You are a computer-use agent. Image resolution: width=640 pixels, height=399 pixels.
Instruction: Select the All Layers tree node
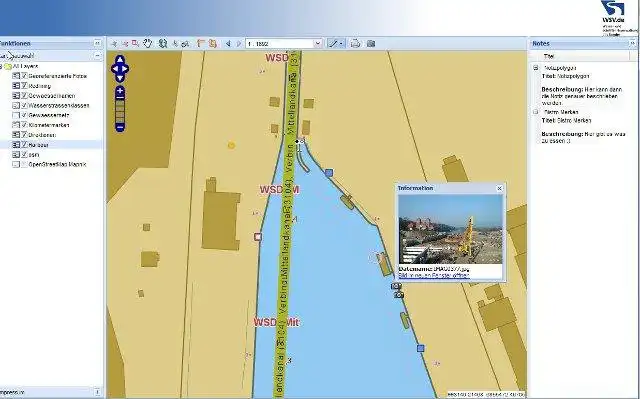(x=25, y=66)
